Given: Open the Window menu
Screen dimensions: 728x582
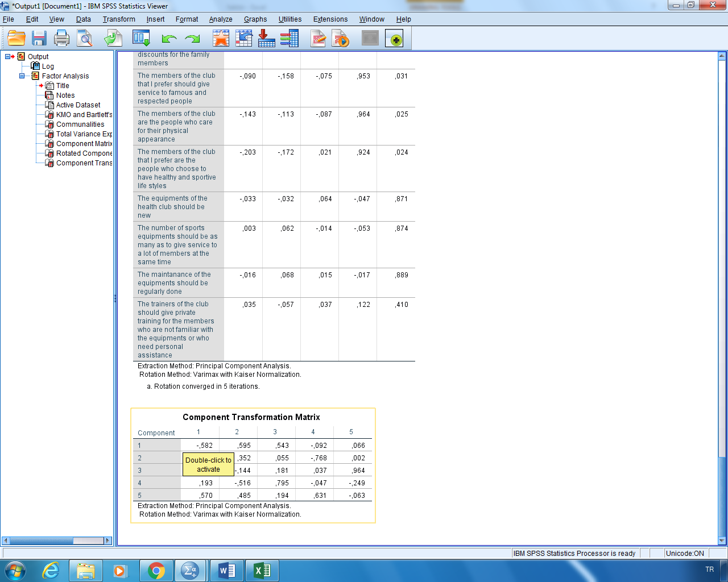Looking at the screenshot, I should click(x=372, y=19).
